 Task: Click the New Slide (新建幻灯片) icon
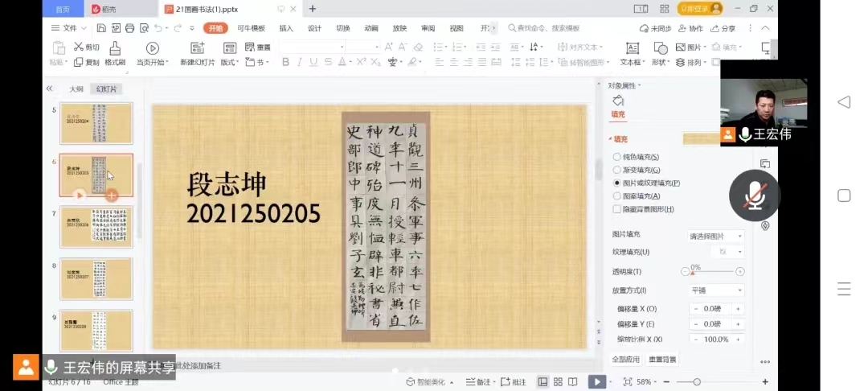(x=197, y=48)
